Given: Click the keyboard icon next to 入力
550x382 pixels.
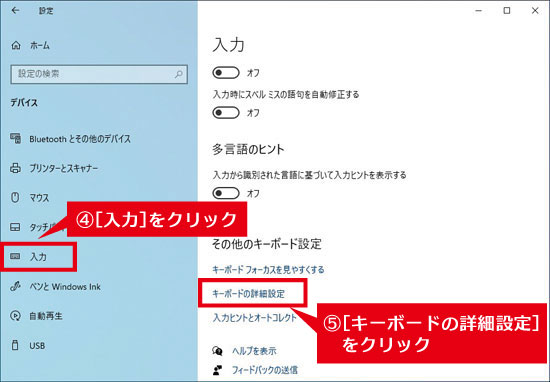Looking at the screenshot, I should coord(15,256).
